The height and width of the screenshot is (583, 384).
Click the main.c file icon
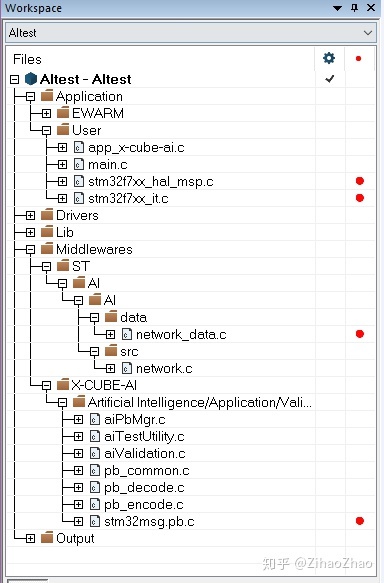79,164
